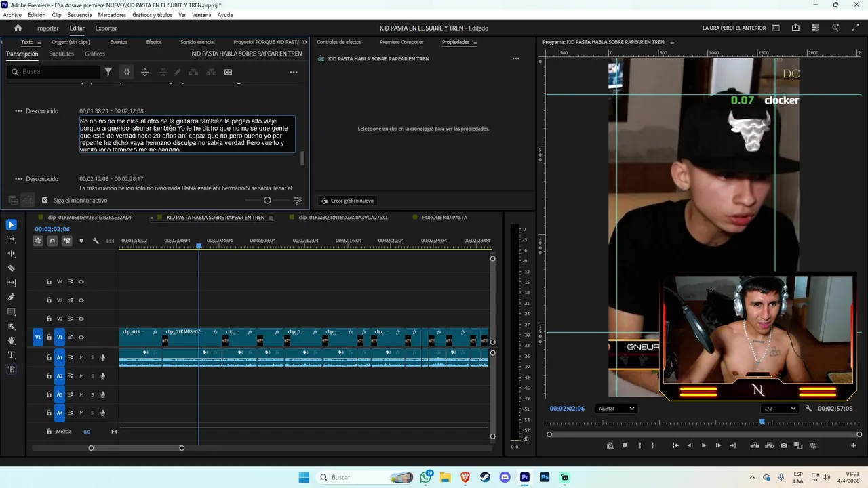The height and width of the screenshot is (488, 868).
Task: Click Export Frame camera icon
Action: (x=784, y=445)
